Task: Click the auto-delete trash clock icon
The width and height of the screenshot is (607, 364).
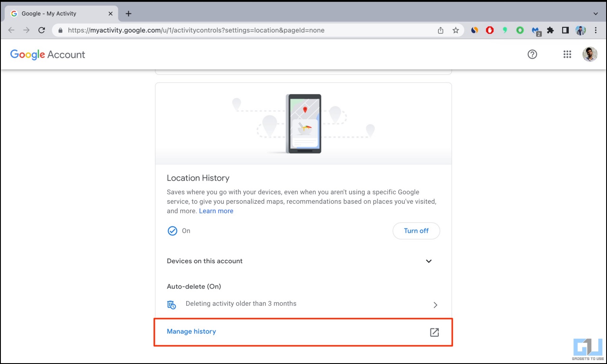Action: click(172, 304)
